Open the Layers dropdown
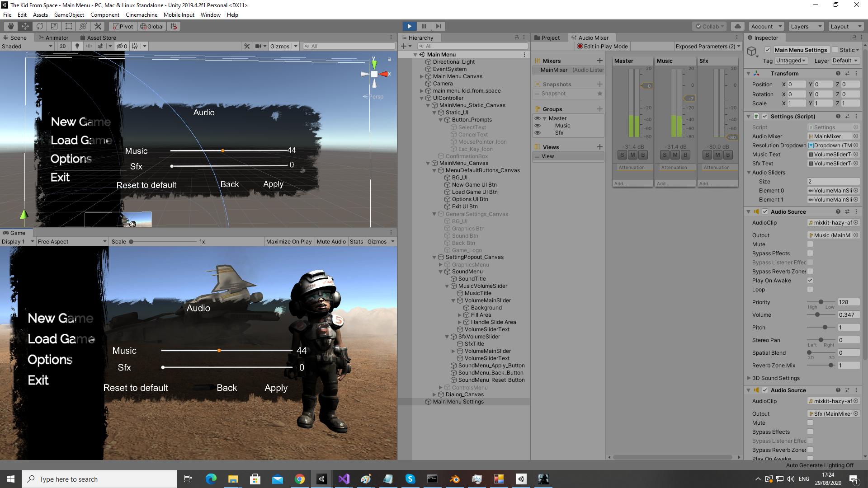868x488 pixels. 806,26
